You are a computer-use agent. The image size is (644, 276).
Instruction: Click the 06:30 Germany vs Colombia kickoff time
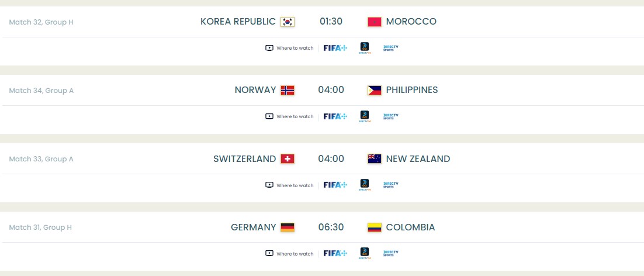point(331,227)
